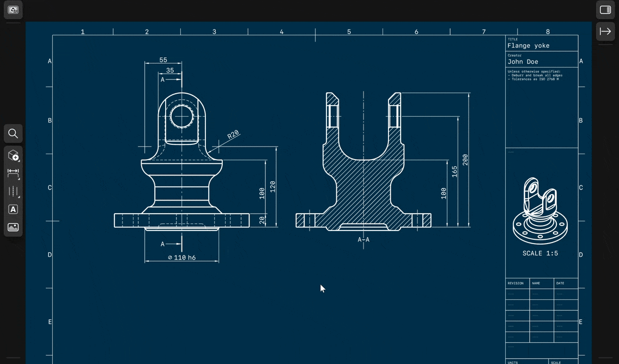Select the John Doe creator field
This screenshot has width=619, height=364.
pos(523,62)
